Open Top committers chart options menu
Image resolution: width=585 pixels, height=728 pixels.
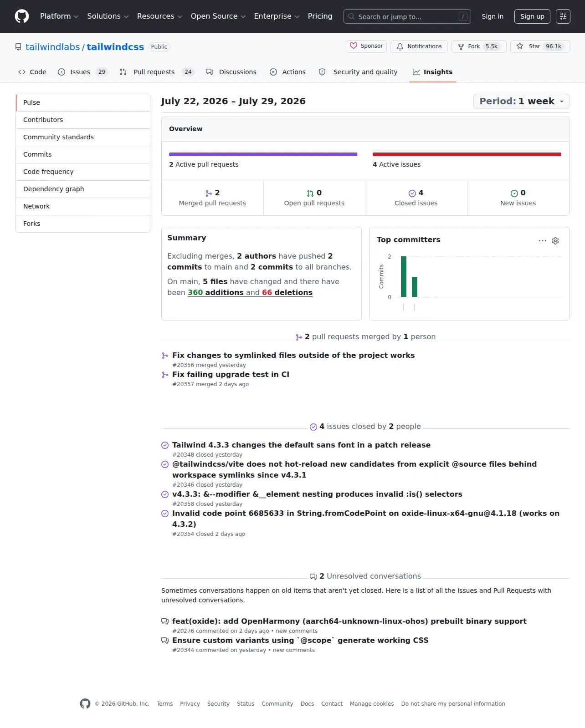coord(542,240)
